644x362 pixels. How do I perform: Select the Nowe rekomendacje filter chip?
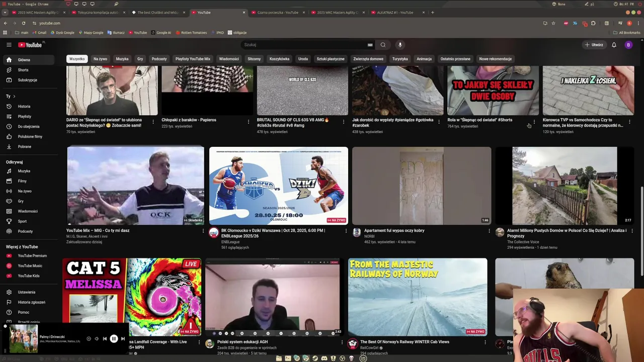(x=496, y=59)
